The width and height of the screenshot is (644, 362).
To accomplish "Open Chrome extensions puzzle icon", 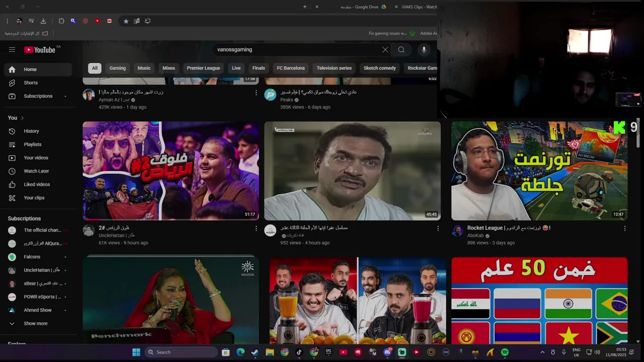I will (x=61, y=21).
